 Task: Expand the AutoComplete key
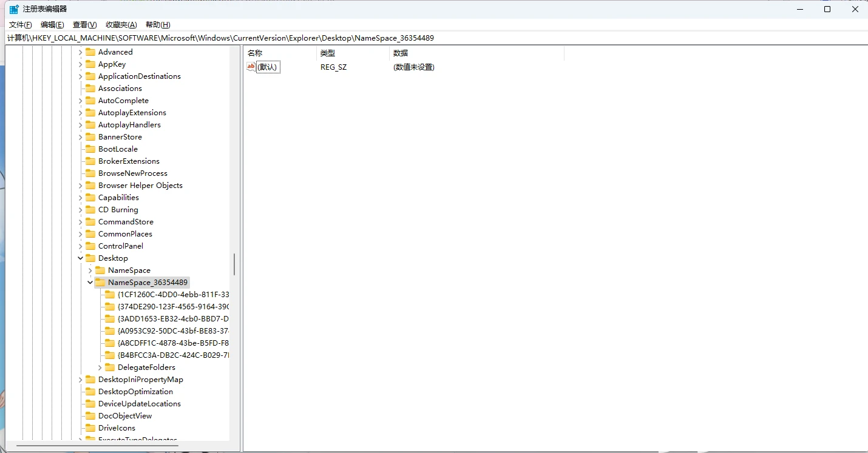[80, 101]
